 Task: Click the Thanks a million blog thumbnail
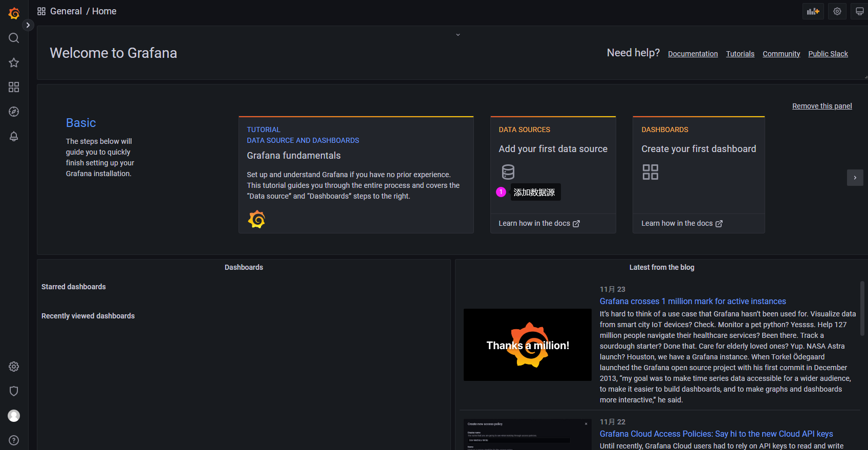coord(528,345)
